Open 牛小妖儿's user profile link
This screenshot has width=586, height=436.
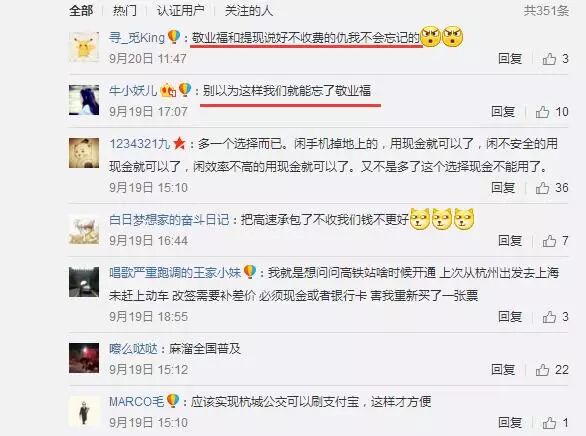133,90
